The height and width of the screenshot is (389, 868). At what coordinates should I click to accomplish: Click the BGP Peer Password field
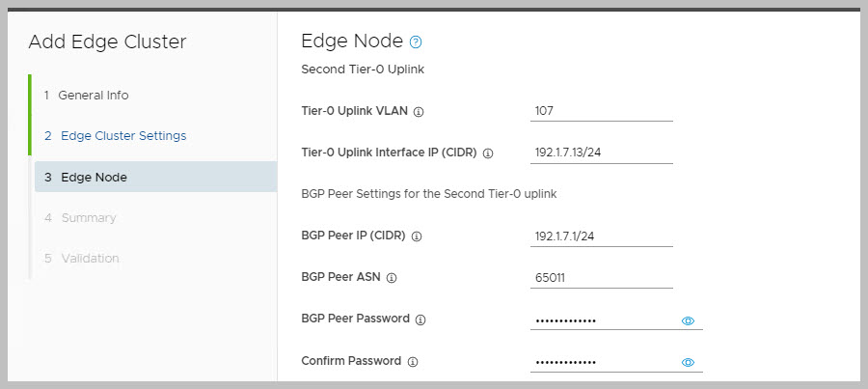[x=603, y=320]
